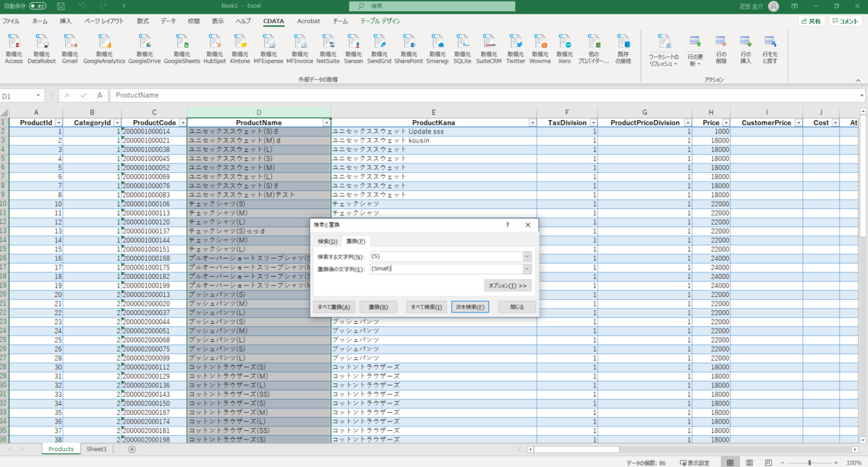Switch to the 置換 tab in dialog

354,241
